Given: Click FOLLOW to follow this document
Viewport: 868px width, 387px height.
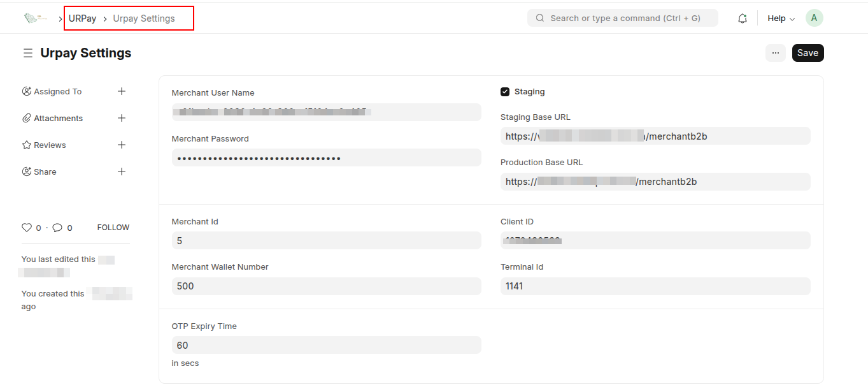Looking at the screenshot, I should (113, 228).
